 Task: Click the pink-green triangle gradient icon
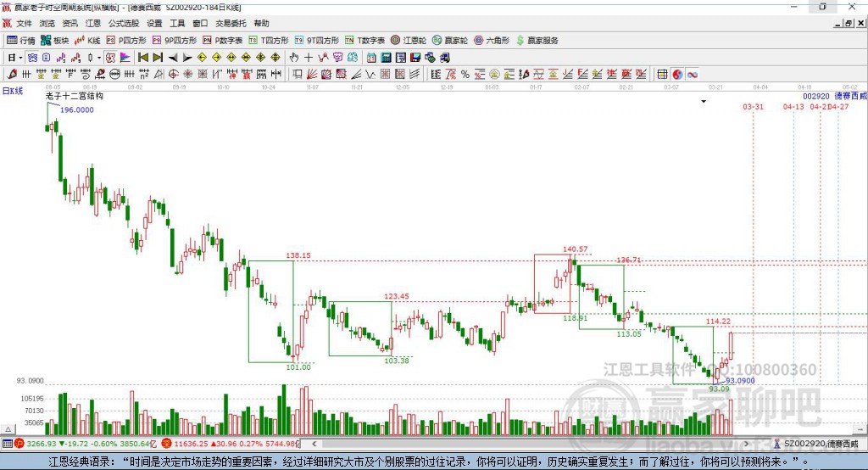click(x=125, y=58)
